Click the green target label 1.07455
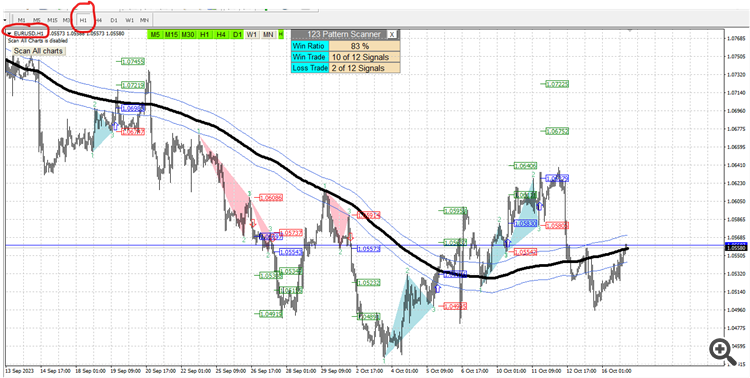The width and height of the screenshot is (750, 378). coord(132,61)
